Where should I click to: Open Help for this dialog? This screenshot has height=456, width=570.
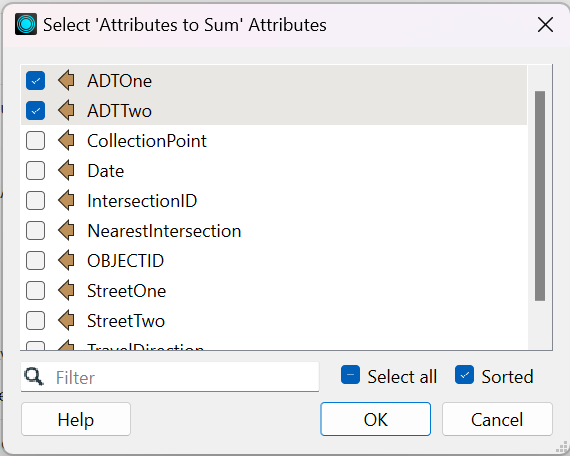coord(76,419)
